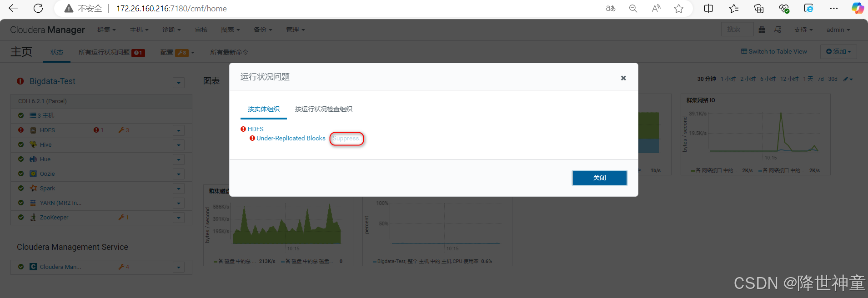Open the 审核 menu item
Screen dimensions: 868x298
(x=201, y=30)
